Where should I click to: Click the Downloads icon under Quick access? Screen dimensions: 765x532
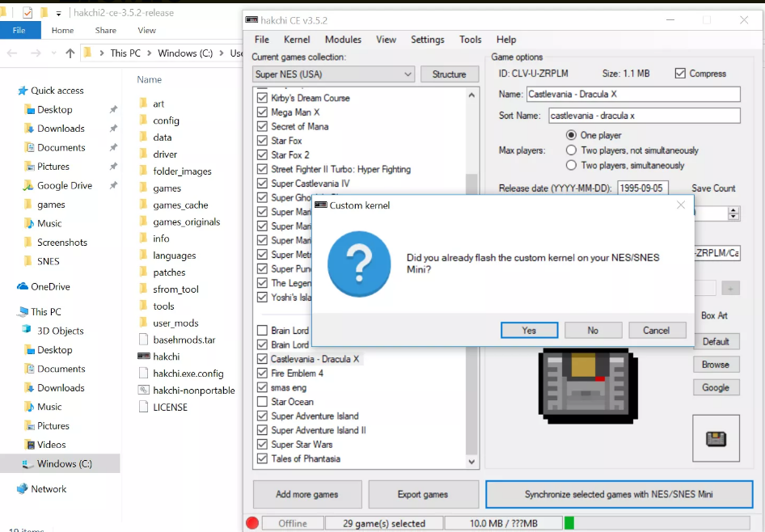coord(29,129)
